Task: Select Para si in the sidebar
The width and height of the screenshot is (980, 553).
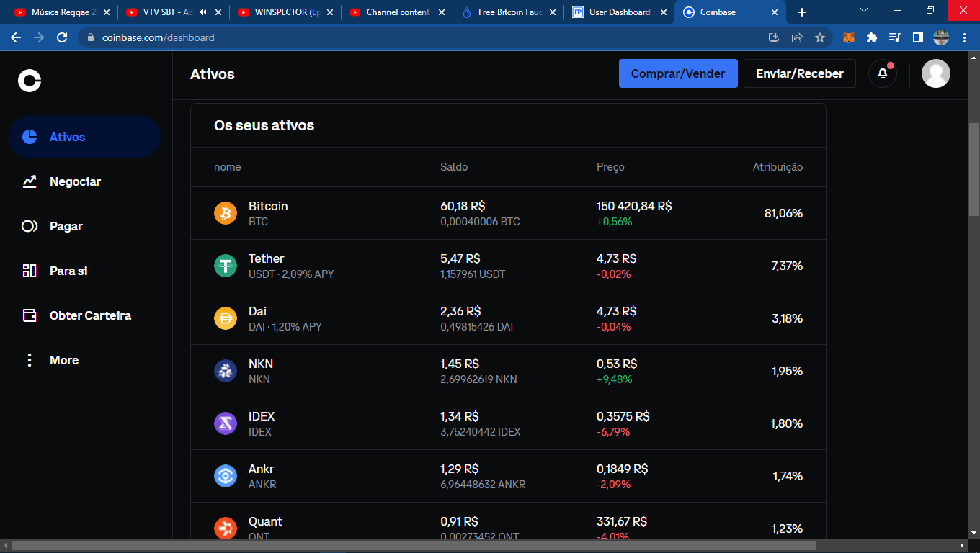Action: click(84, 271)
